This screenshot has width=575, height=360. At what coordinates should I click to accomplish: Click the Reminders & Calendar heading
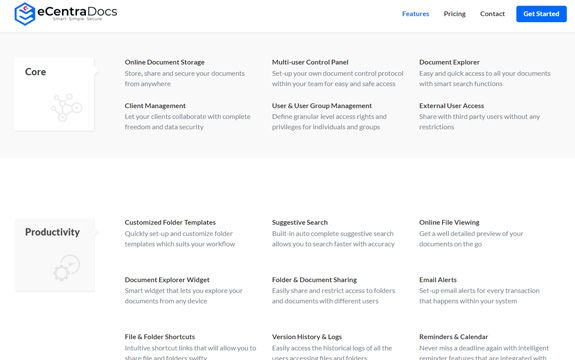(453, 337)
